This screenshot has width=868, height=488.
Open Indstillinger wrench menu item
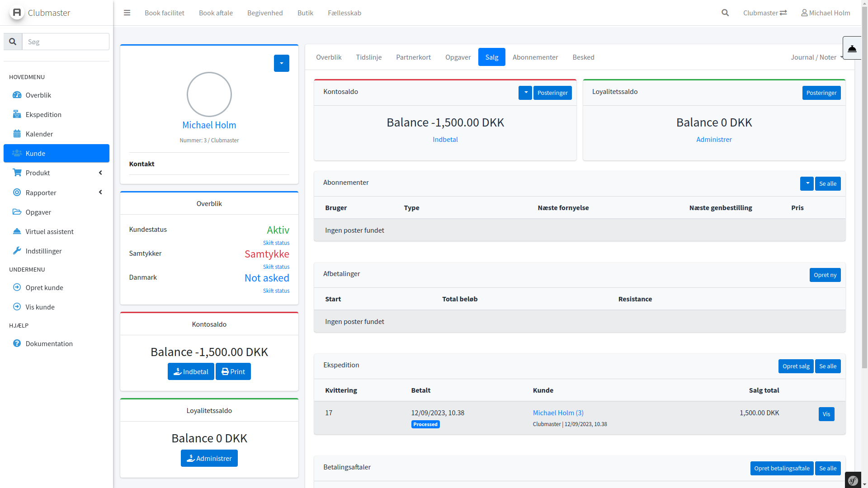coord(43,251)
